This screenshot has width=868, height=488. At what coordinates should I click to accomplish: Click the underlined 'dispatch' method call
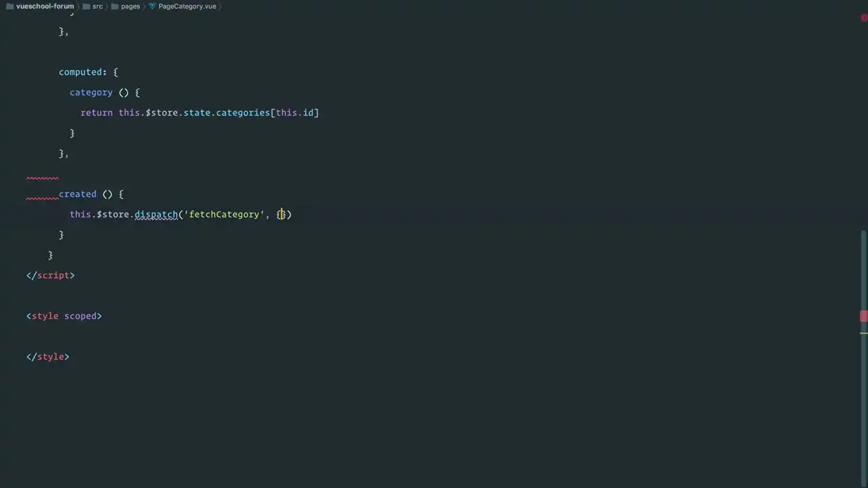[156, 214]
